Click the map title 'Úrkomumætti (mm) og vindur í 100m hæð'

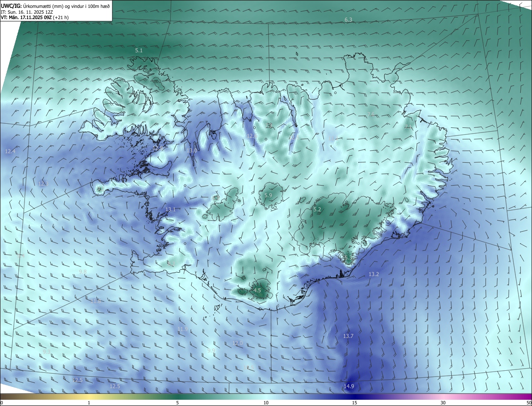(x=66, y=6)
